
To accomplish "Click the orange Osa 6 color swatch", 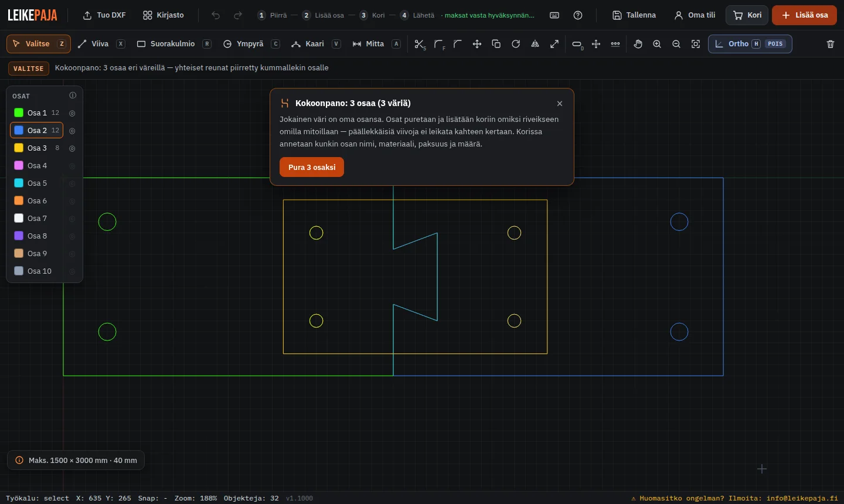I will [19, 201].
